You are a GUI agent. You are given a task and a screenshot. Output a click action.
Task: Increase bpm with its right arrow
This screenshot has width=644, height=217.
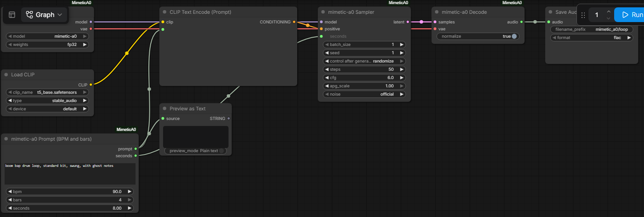130,192
